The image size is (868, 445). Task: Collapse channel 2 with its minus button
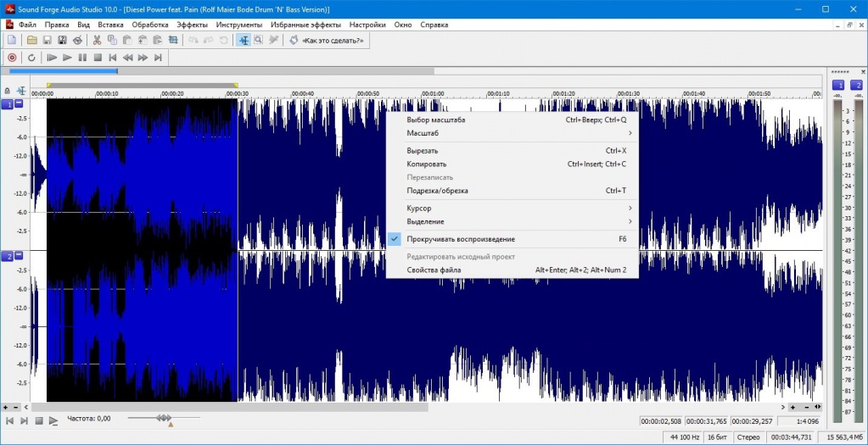click(19, 255)
